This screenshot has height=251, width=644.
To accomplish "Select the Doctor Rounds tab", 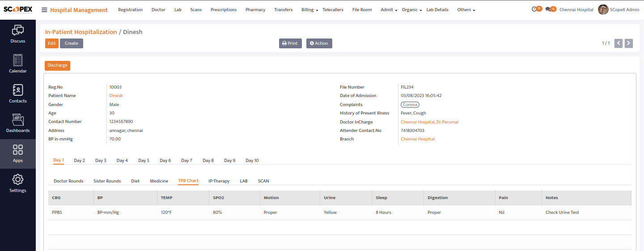I will 68,181.
